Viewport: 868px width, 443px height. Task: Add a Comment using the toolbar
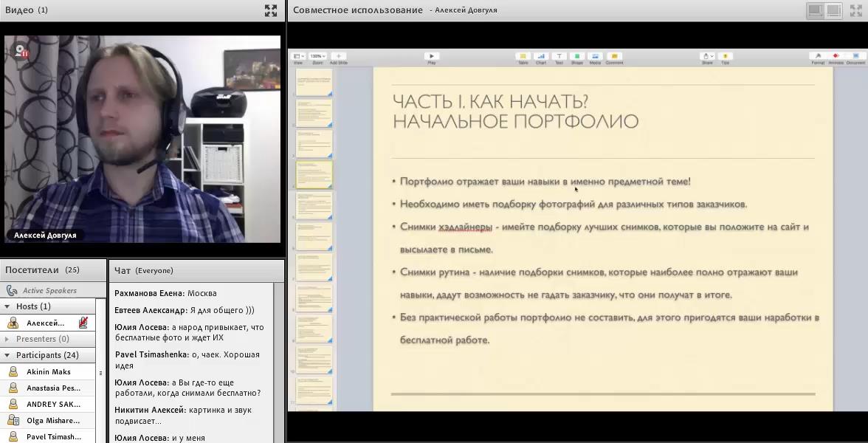click(614, 56)
